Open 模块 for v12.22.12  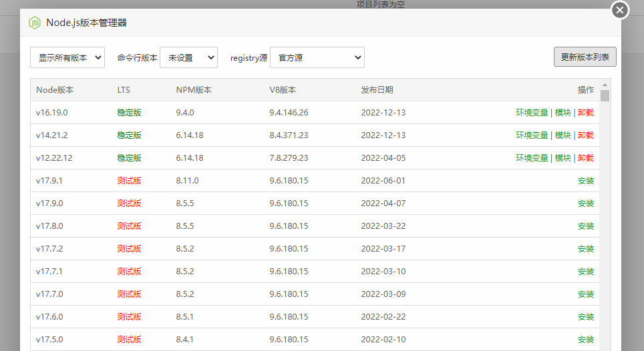point(562,158)
